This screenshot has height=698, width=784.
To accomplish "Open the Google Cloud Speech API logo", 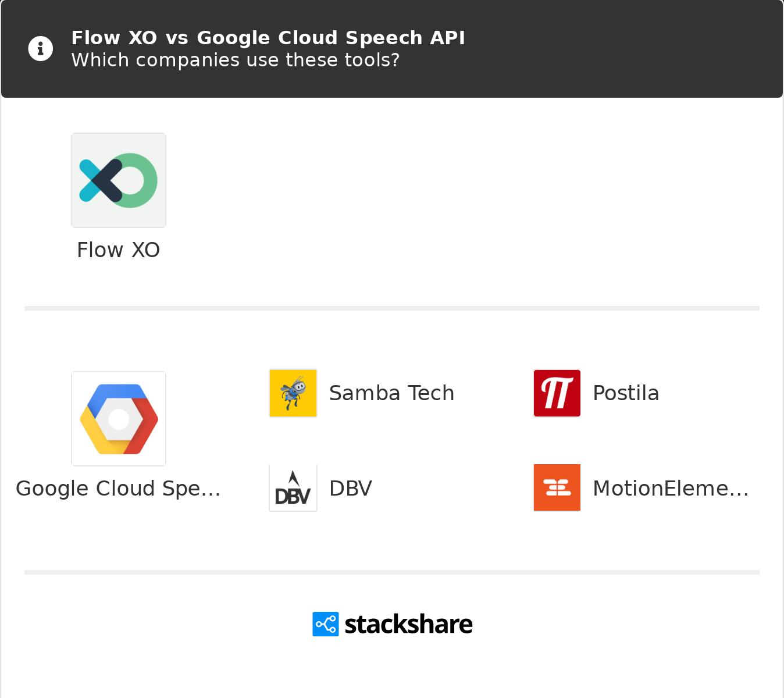I will [x=119, y=419].
